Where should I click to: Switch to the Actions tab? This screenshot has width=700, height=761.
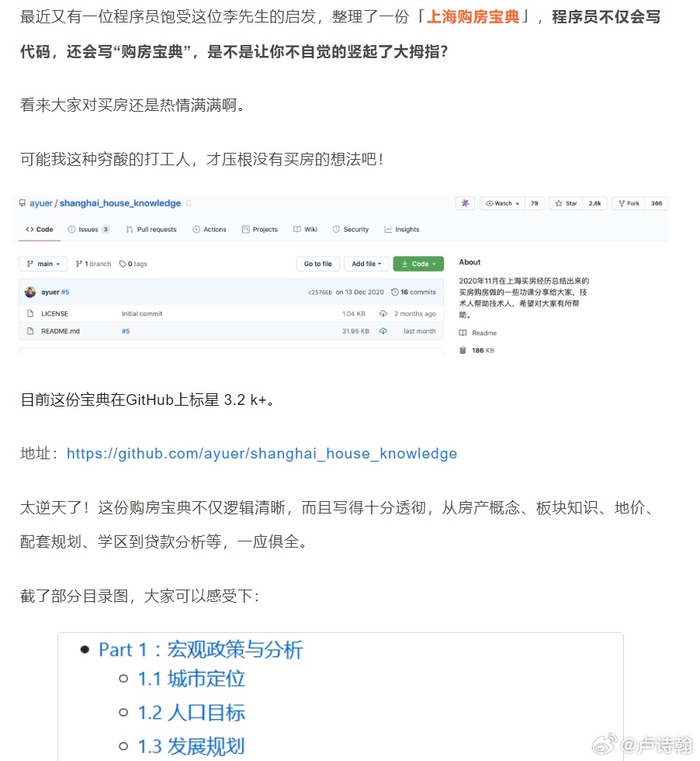pos(210,230)
